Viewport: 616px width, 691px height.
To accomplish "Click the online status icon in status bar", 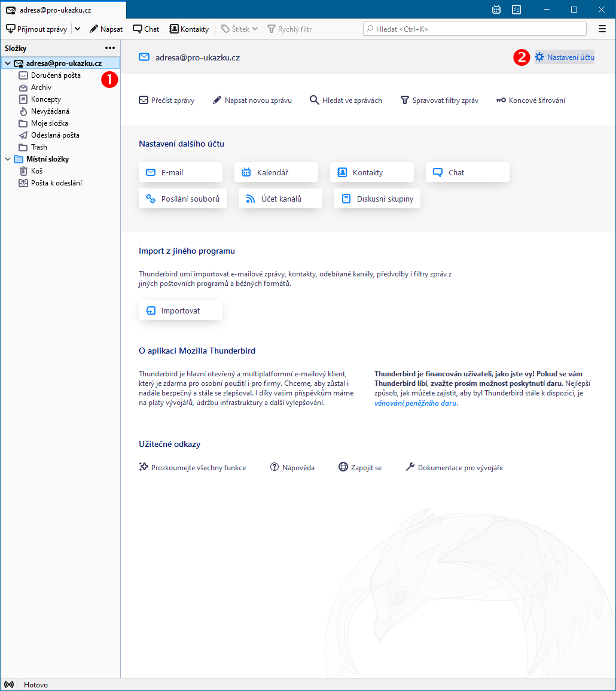I will point(9,685).
